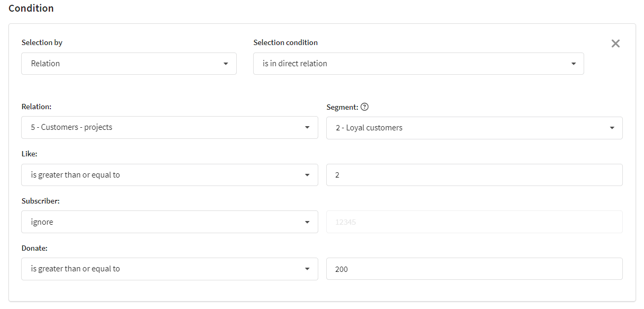Click the caret icon on Selection condition dropdown

pyautogui.click(x=573, y=64)
